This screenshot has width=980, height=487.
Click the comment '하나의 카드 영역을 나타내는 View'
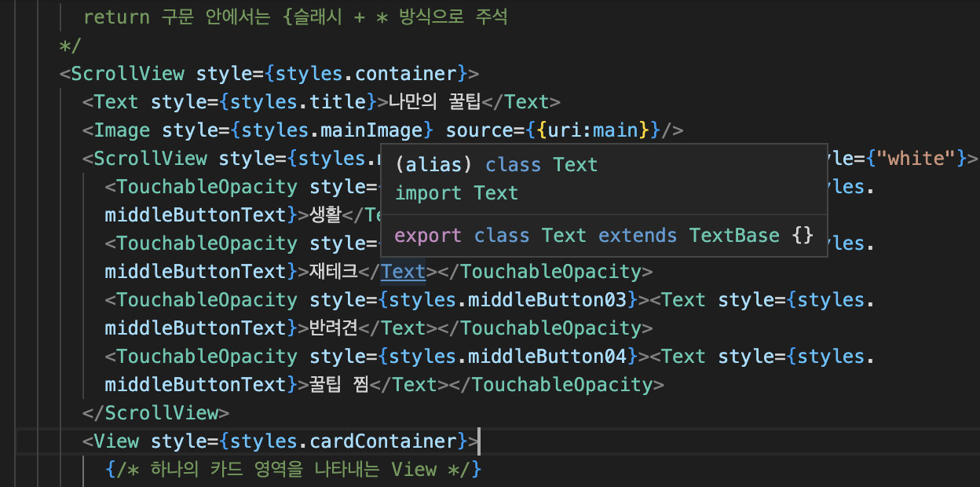pos(294,469)
